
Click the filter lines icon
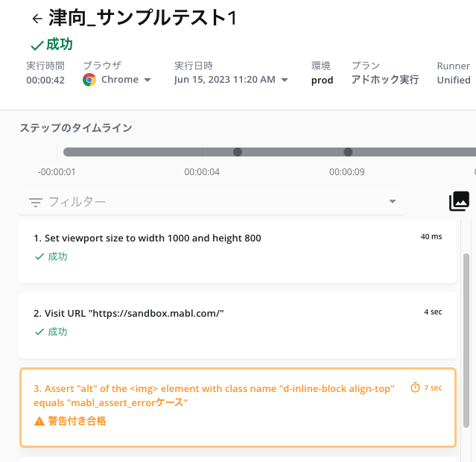[36, 202]
